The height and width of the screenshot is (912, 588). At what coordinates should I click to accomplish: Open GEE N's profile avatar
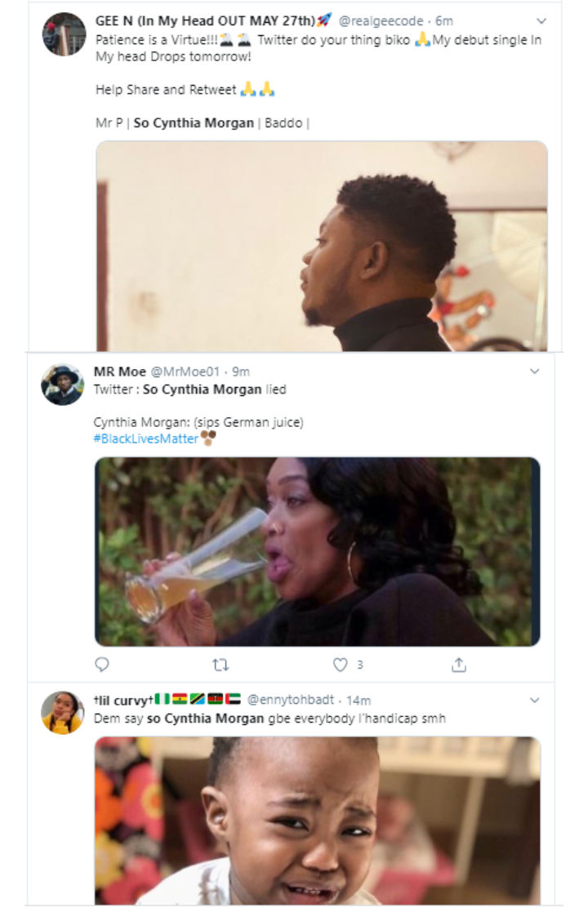(x=64, y=34)
